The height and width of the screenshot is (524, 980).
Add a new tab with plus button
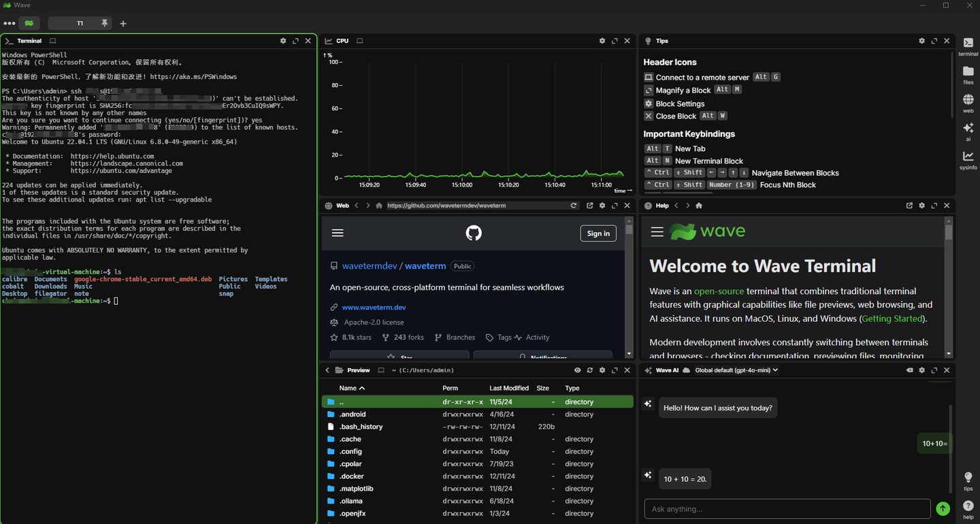(123, 24)
